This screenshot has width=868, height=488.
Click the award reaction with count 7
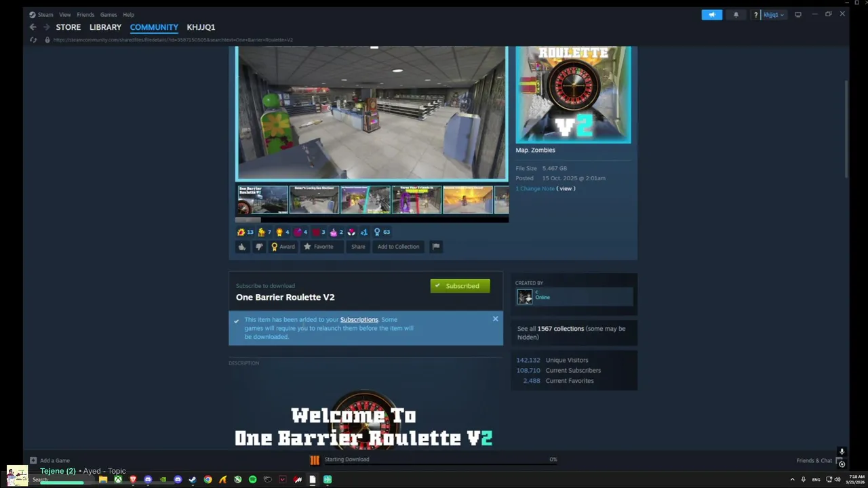pyautogui.click(x=264, y=232)
